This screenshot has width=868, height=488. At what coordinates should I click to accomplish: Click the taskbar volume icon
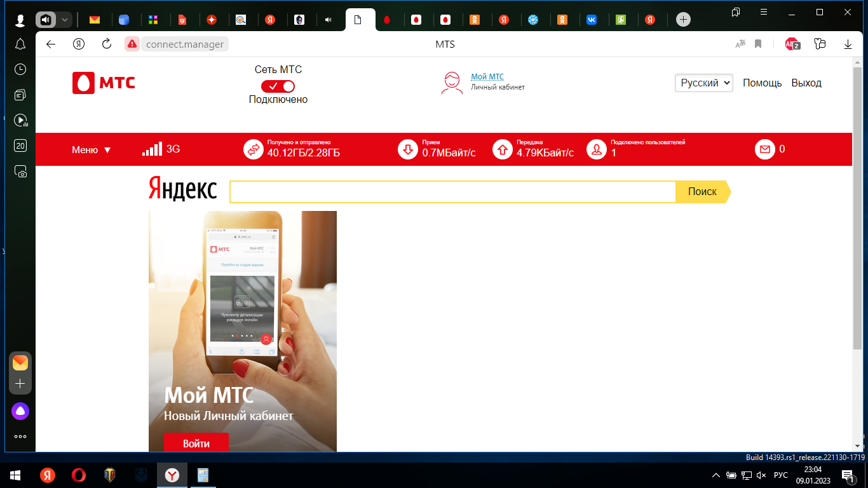[x=761, y=475]
